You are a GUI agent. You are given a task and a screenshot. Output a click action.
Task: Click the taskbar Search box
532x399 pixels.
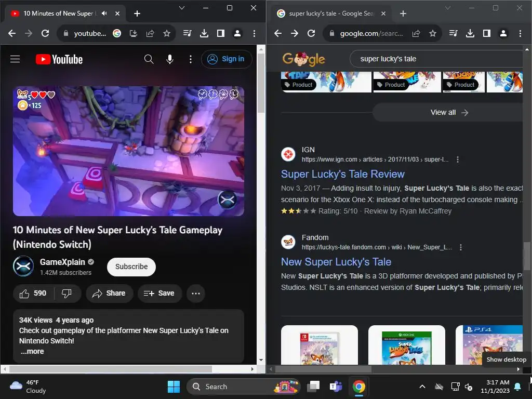click(243, 387)
